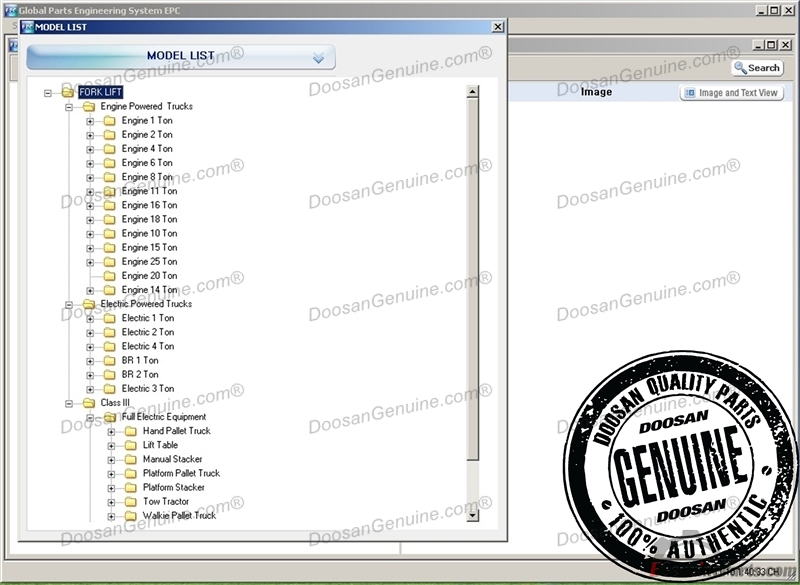Select Engine 25 Ton in tree

click(x=149, y=262)
